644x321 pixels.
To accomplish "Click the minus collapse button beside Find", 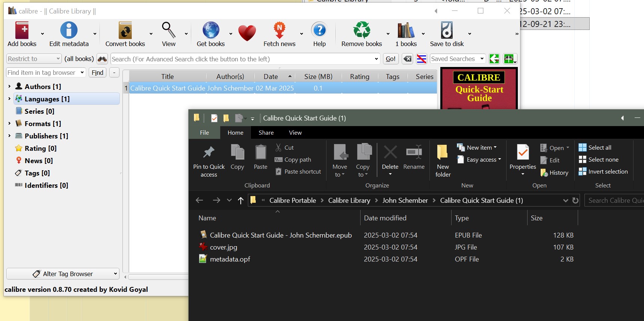I will pos(114,73).
